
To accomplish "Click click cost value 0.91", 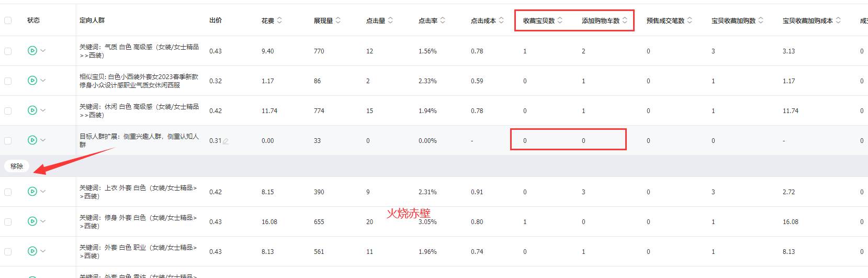I will point(477,192).
